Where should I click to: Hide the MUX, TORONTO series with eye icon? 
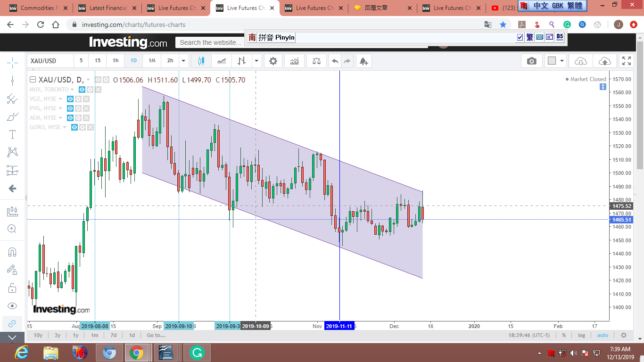click(x=82, y=90)
